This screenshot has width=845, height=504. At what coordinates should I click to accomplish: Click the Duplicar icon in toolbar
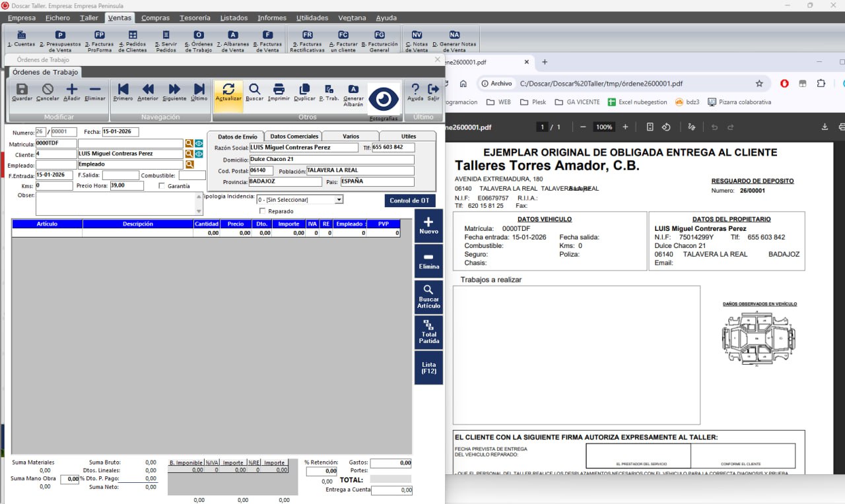tap(304, 91)
